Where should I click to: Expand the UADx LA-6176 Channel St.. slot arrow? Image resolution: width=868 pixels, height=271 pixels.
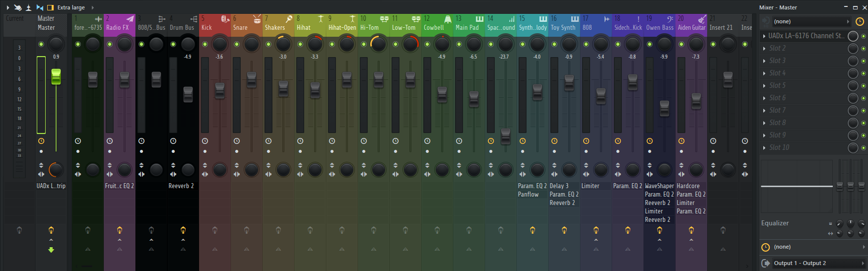[x=764, y=36]
